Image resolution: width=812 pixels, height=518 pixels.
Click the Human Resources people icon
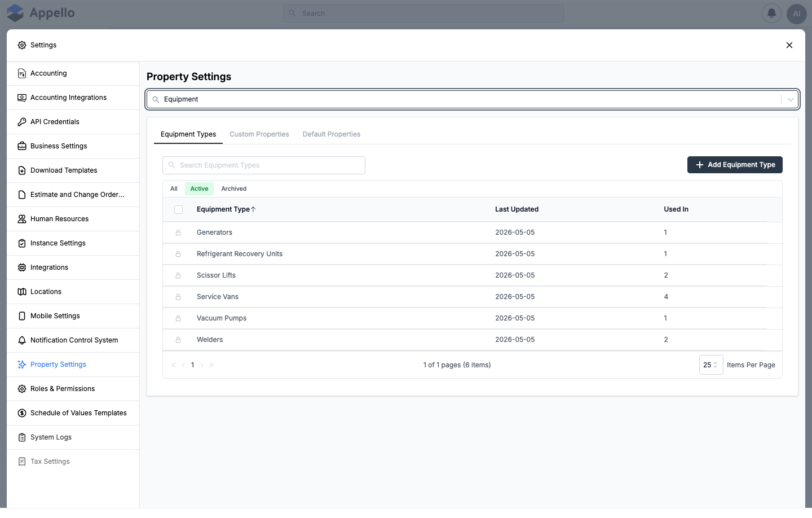pos(22,219)
